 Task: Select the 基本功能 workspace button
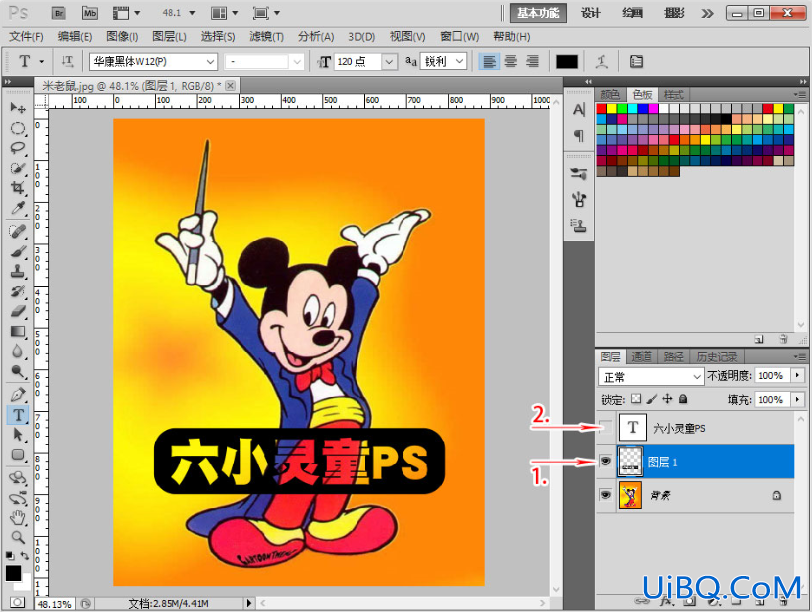coord(538,13)
